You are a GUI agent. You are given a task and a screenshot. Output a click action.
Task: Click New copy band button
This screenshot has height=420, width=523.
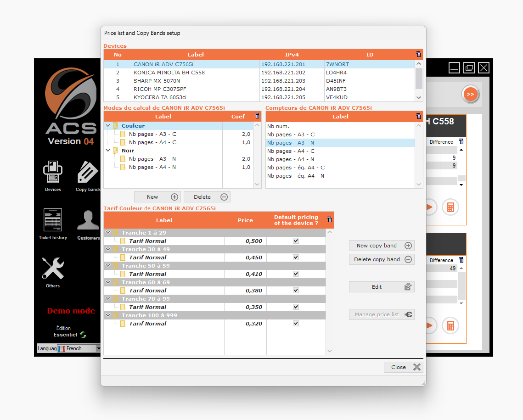pos(382,246)
